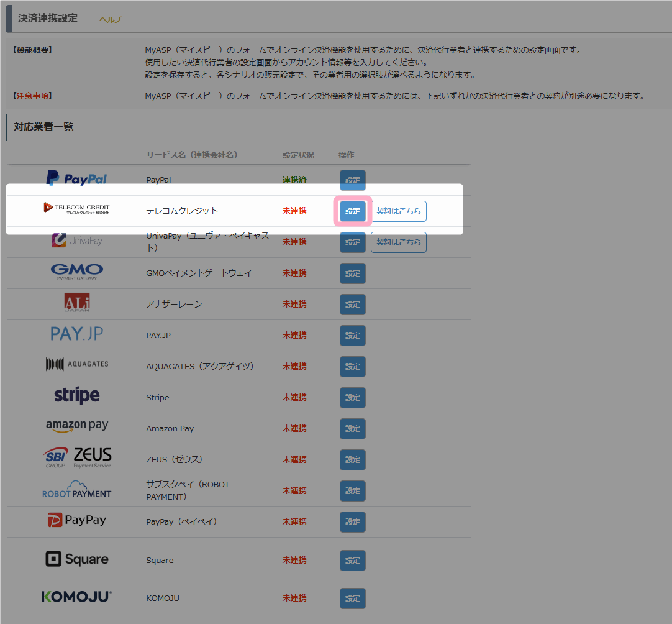Open 契約はこちら for UnivaPay
Viewport: 672px width, 624px height.
coord(398,242)
